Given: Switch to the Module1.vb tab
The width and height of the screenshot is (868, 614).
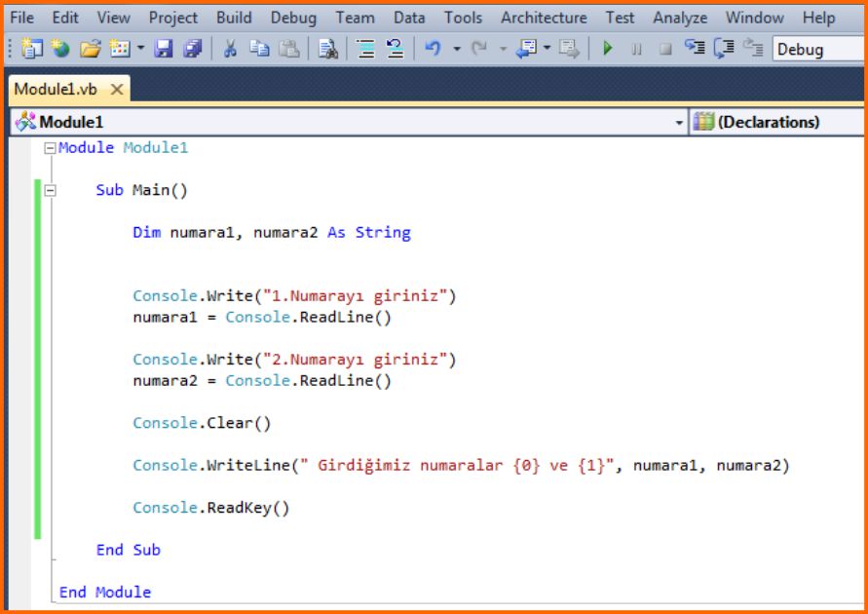Looking at the screenshot, I should click(x=56, y=90).
